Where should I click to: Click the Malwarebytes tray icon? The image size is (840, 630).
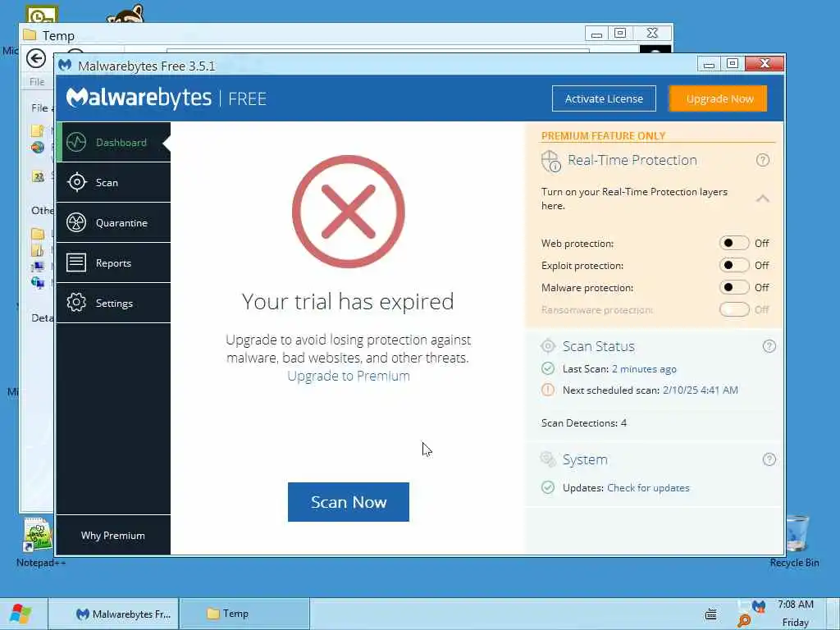759,607
